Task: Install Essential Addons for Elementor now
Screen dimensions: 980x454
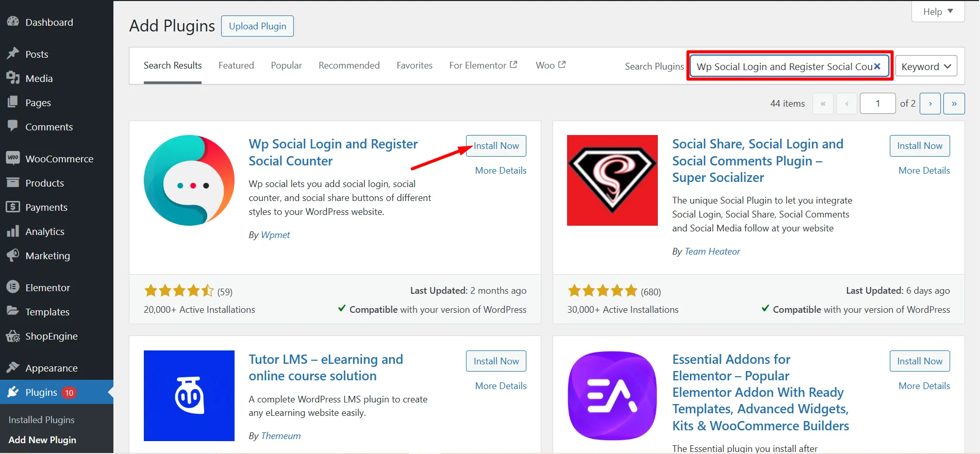Action: (x=920, y=361)
